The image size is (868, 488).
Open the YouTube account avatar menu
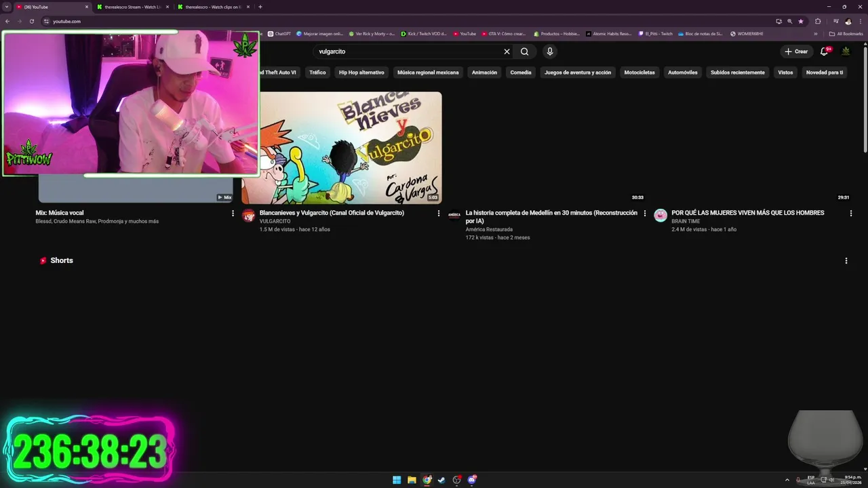pos(846,52)
